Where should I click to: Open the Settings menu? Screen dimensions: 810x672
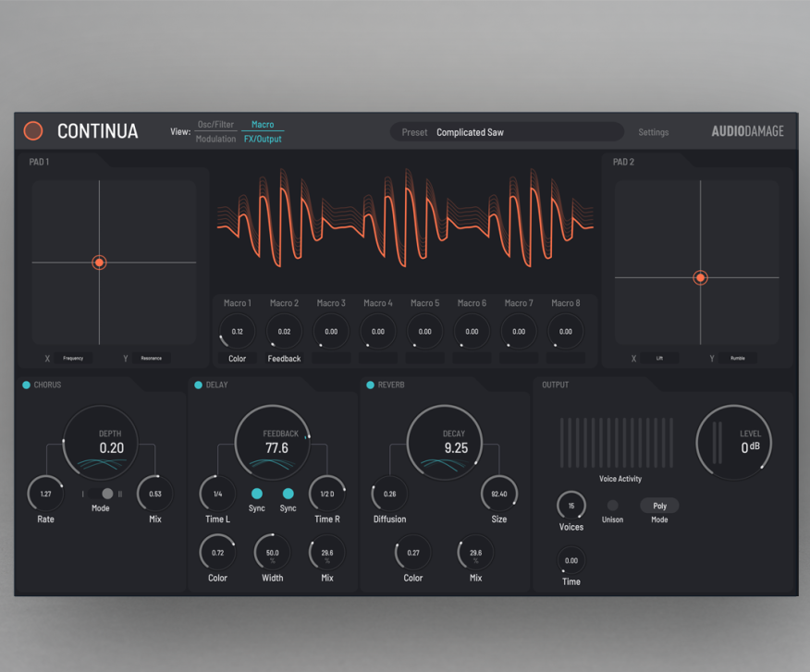pos(654,132)
